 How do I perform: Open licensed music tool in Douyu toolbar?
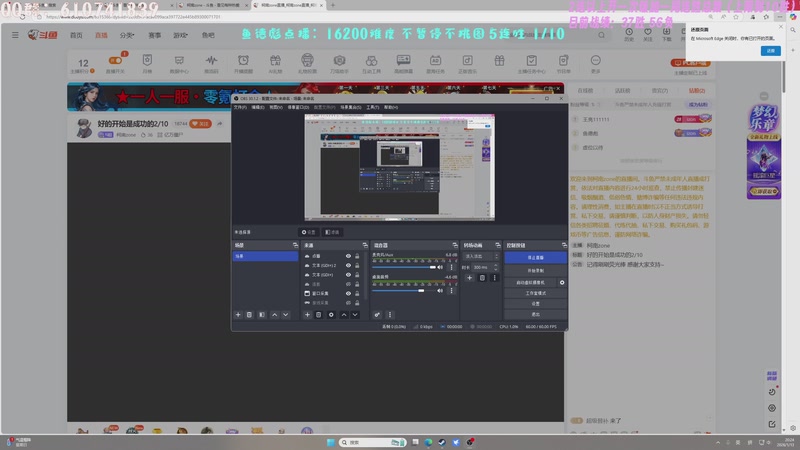[467, 63]
